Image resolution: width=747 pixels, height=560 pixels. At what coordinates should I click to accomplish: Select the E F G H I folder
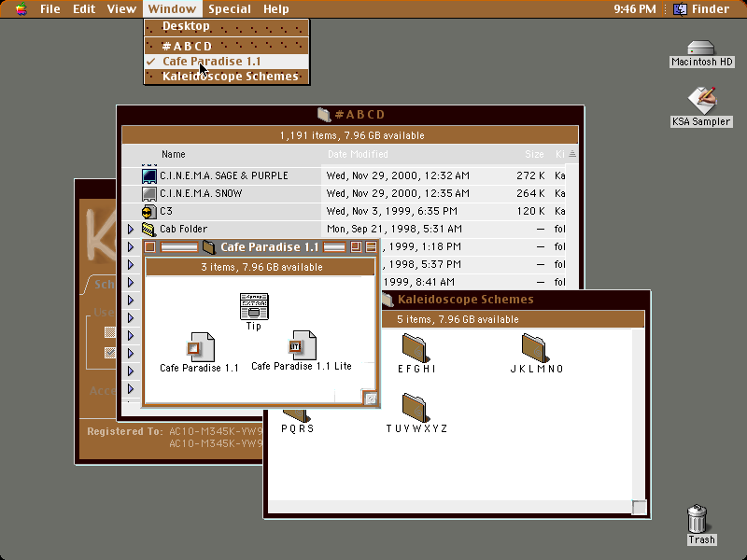point(416,348)
